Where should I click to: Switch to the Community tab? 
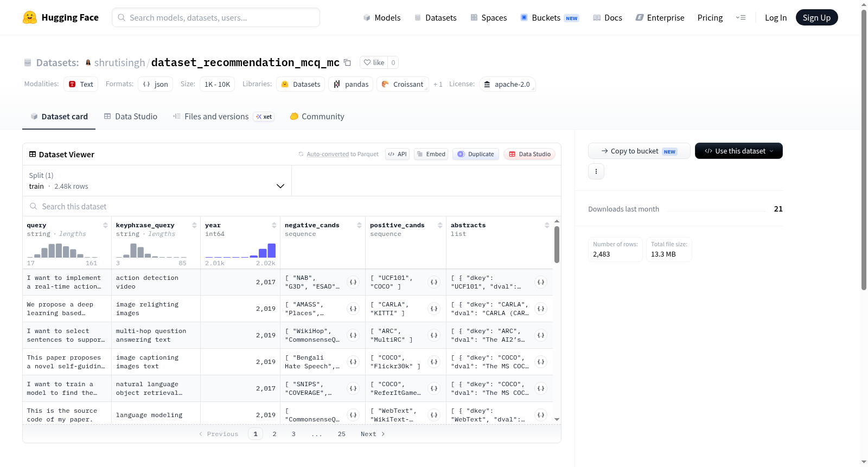[317, 116]
